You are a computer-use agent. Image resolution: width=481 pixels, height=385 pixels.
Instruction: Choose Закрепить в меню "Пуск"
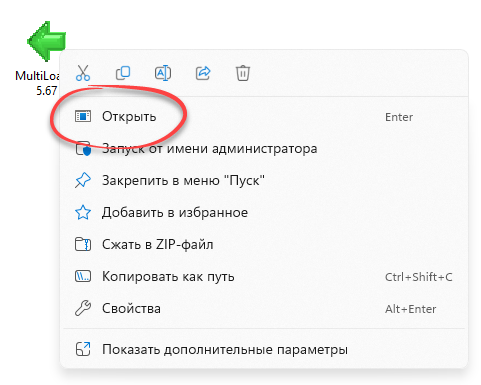click(x=264, y=181)
